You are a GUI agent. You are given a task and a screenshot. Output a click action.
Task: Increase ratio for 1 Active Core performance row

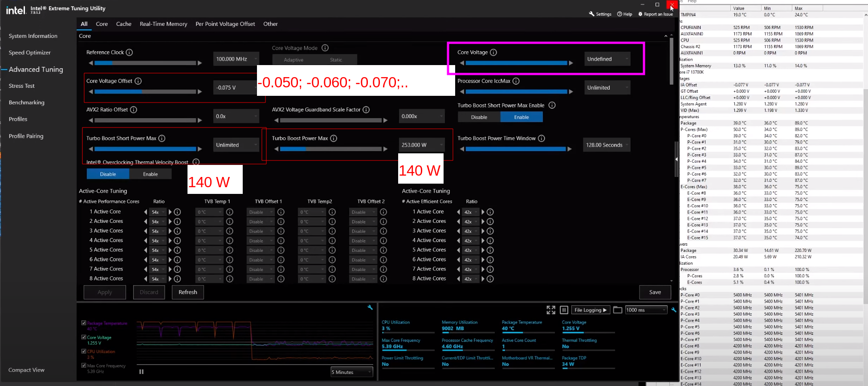pyautogui.click(x=170, y=212)
